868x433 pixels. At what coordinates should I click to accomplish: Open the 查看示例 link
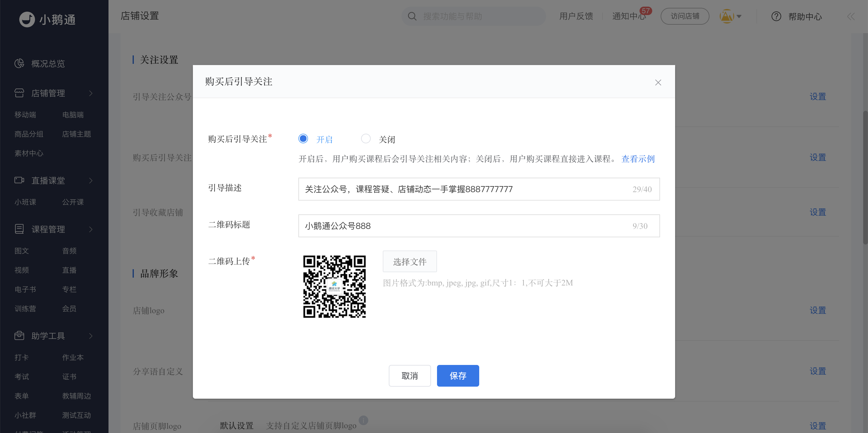pyautogui.click(x=638, y=159)
